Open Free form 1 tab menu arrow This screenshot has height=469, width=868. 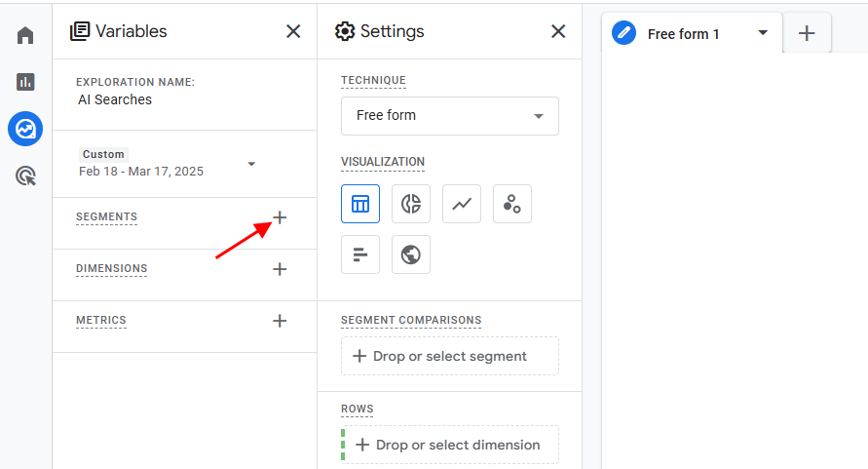[x=763, y=33]
